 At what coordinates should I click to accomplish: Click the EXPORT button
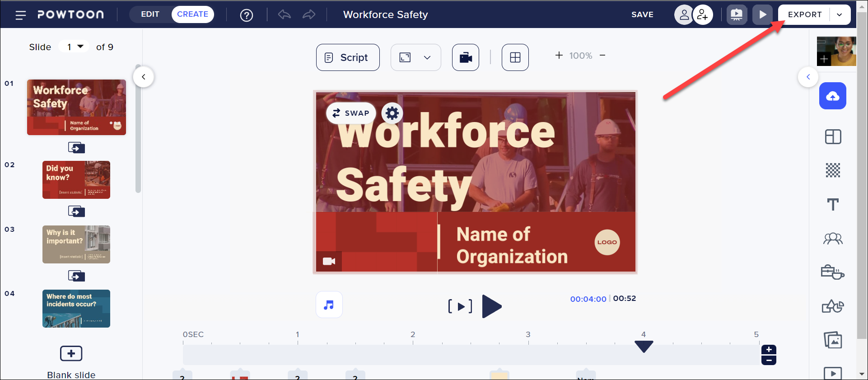click(x=804, y=14)
